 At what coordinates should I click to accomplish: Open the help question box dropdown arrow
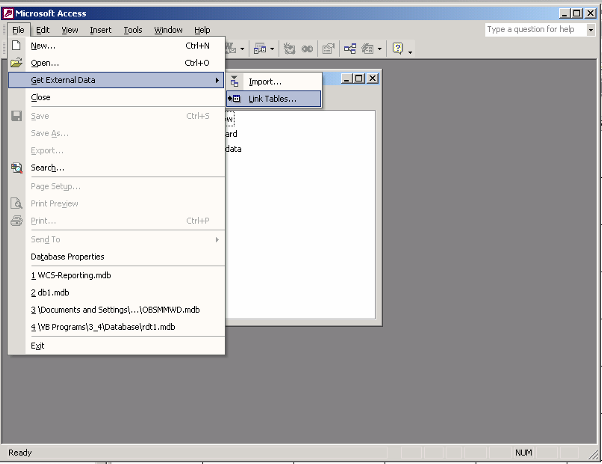(x=591, y=30)
